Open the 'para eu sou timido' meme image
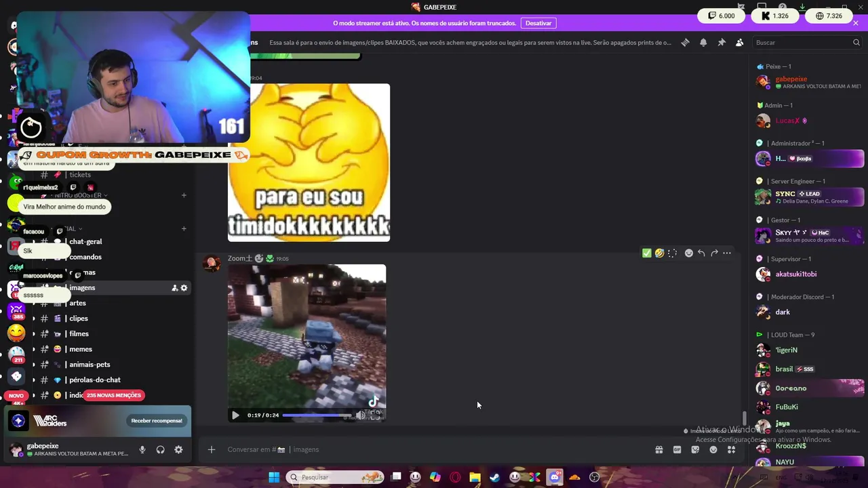 tap(309, 162)
